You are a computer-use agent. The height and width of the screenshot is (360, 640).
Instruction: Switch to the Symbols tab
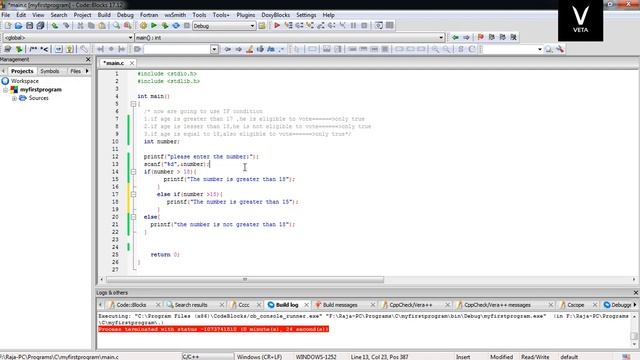(50, 71)
